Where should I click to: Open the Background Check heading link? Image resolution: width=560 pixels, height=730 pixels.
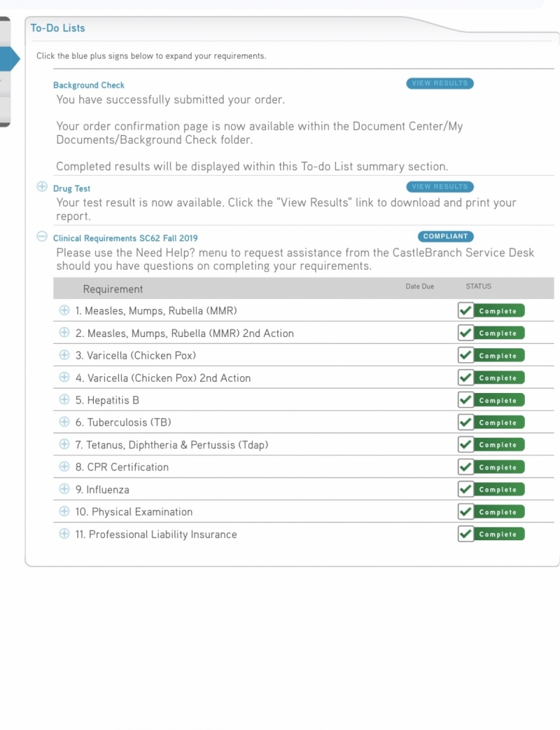[x=89, y=85]
